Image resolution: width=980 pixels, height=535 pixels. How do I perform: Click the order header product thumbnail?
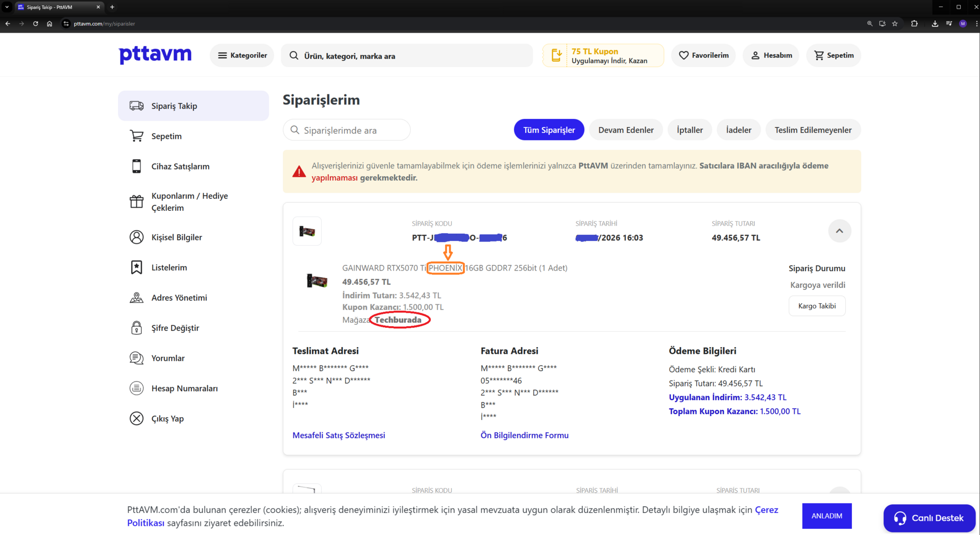[307, 231]
